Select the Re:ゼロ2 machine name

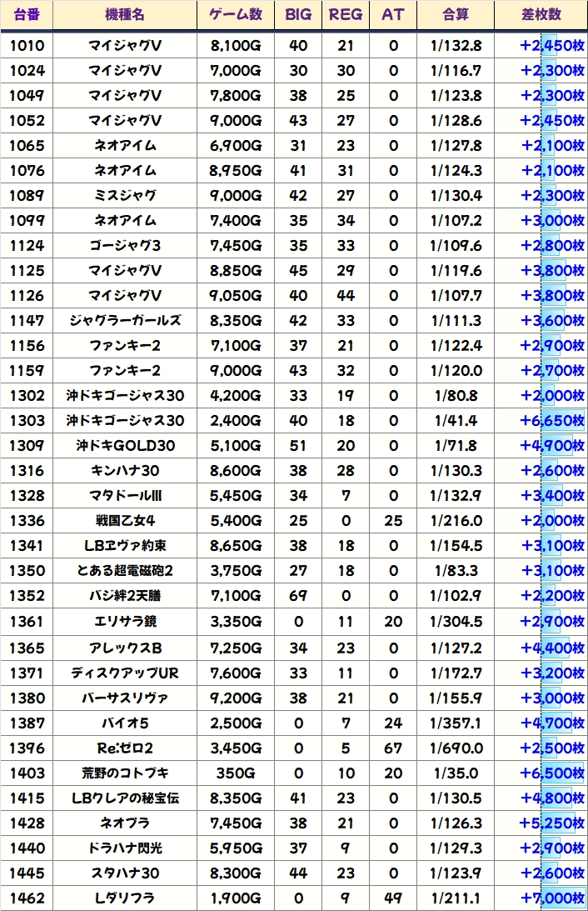coord(124,748)
